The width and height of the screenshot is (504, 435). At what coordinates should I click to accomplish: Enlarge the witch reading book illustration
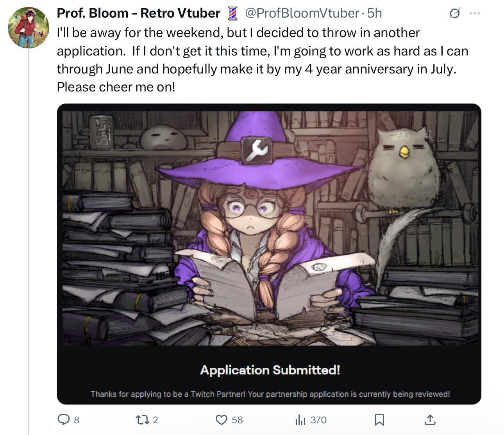(270, 228)
